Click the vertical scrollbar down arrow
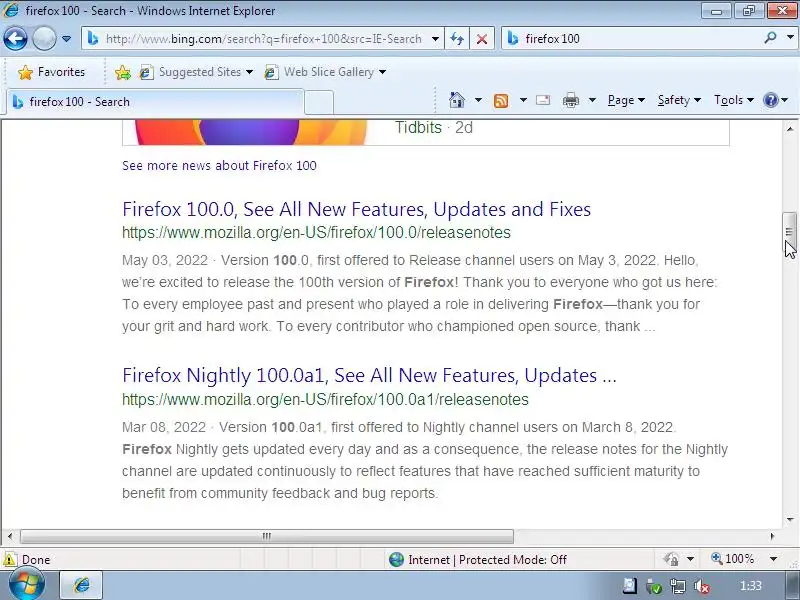Viewport: 800px width, 600px height. tap(790, 519)
